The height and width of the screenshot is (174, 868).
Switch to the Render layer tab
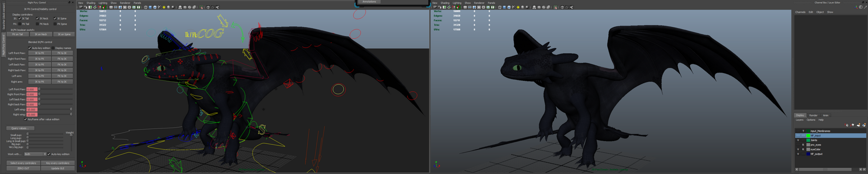click(x=813, y=115)
